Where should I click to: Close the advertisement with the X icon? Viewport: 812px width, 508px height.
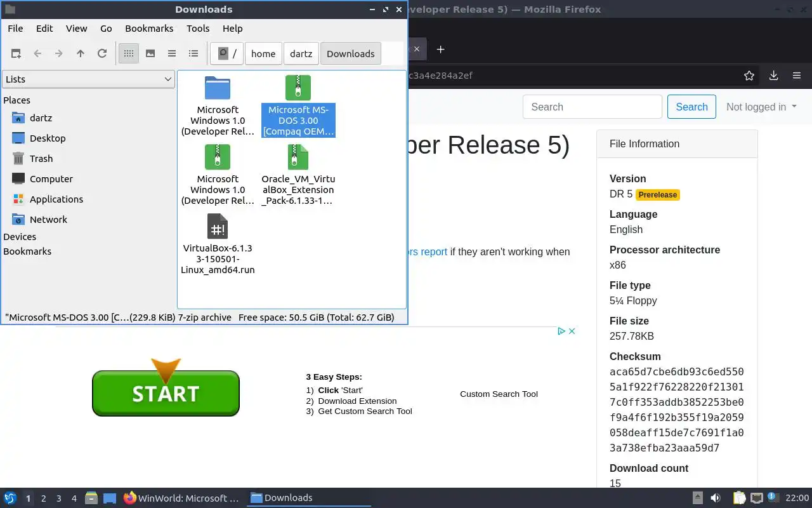point(572,331)
